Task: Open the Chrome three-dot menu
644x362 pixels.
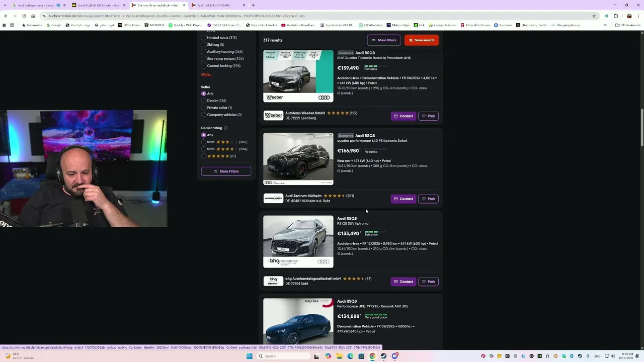Action: (639, 16)
